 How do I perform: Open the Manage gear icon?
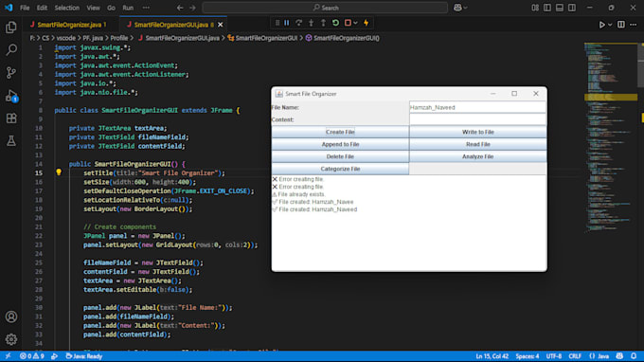coord(11,339)
